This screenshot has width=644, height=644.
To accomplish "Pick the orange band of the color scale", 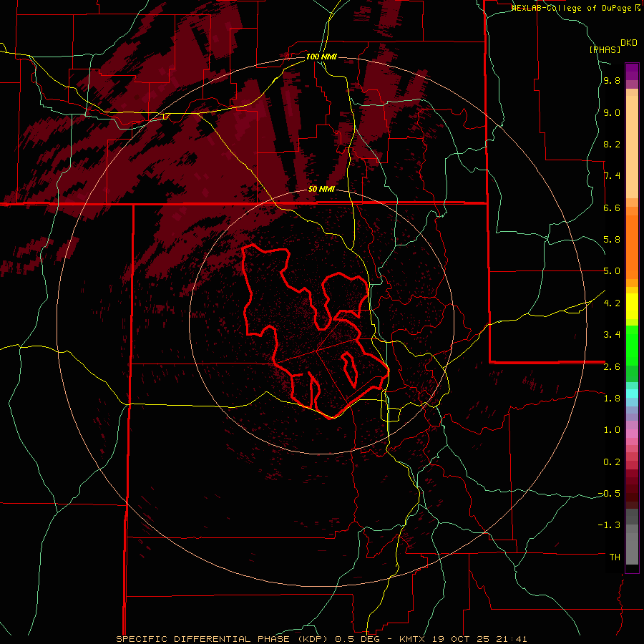I will [632, 248].
